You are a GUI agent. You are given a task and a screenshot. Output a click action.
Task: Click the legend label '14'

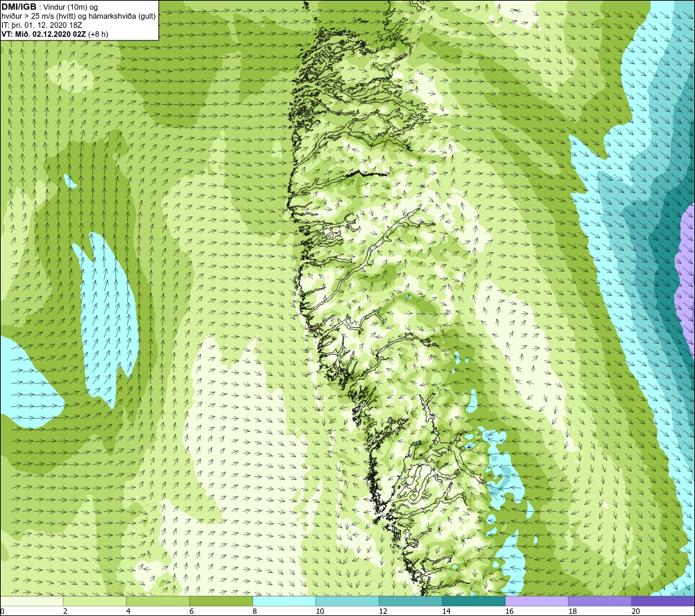click(x=446, y=612)
